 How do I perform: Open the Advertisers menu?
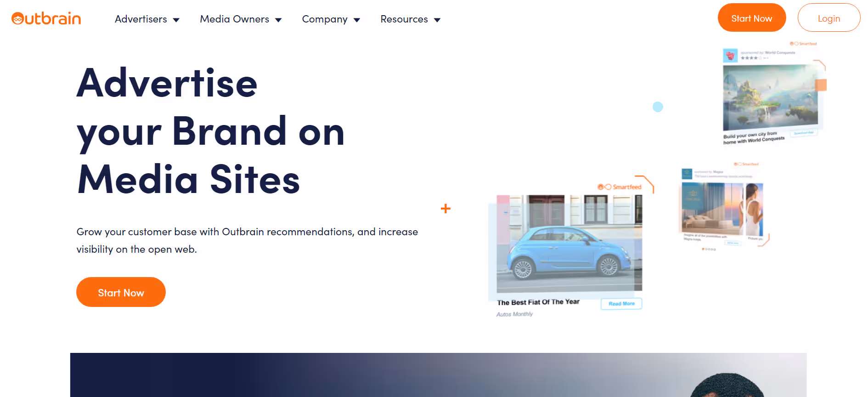pyautogui.click(x=141, y=19)
